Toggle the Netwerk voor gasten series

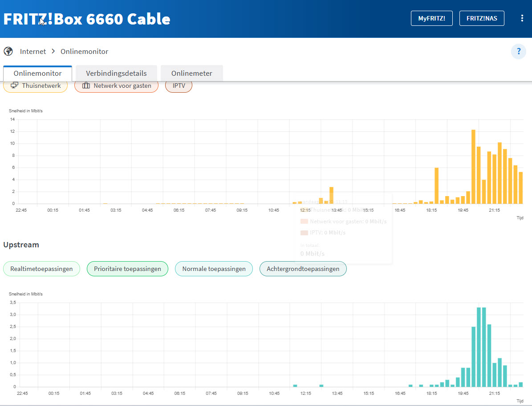pos(116,86)
